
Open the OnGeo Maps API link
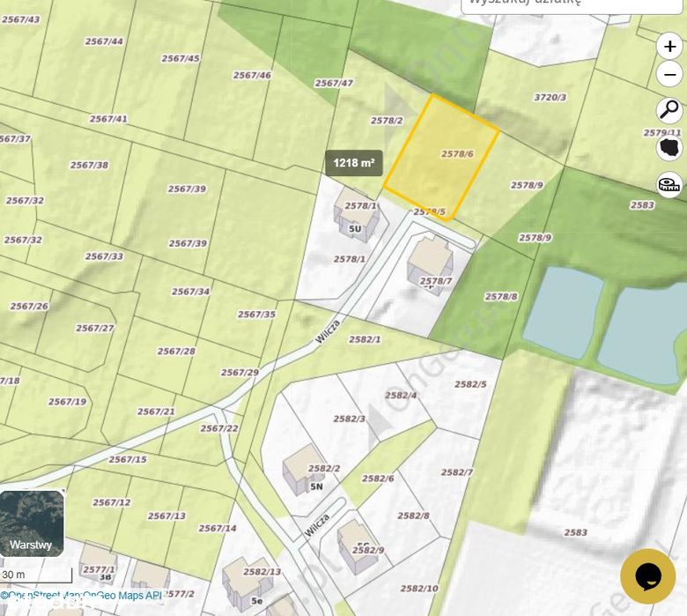pos(122,596)
